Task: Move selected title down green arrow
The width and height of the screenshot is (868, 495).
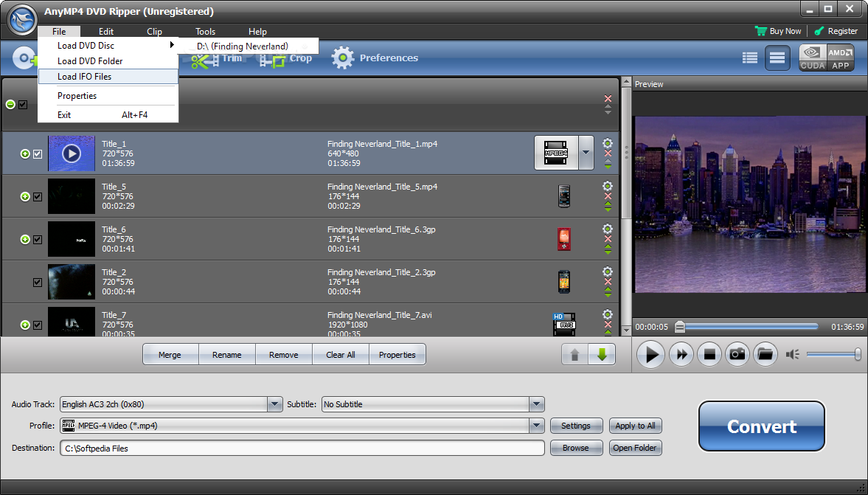Action: [603, 355]
